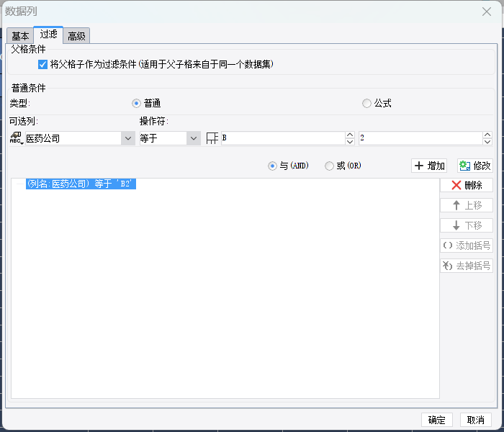Toggle 将父格子作为过滤条件 checkbox
This screenshot has height=432, width=504.
pyautogui.click(x=42, y=64)
